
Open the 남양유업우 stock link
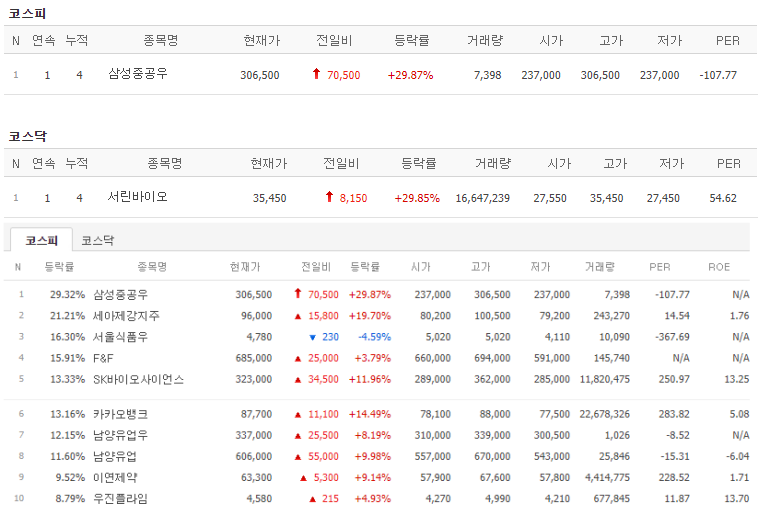coord(120,435)
